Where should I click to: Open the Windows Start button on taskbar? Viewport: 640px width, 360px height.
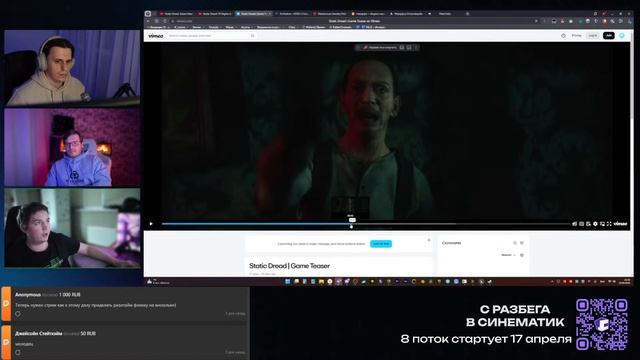click(287, 282)
